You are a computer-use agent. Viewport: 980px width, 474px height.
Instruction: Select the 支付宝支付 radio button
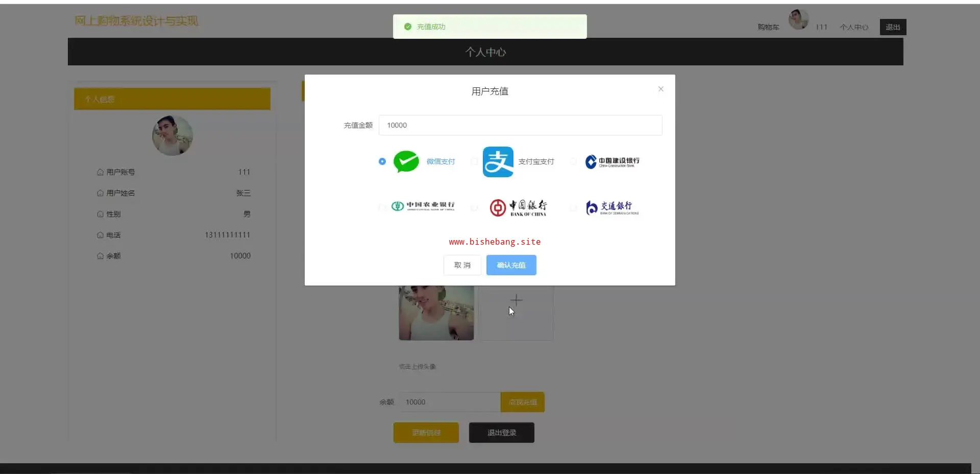pos(474,161)
